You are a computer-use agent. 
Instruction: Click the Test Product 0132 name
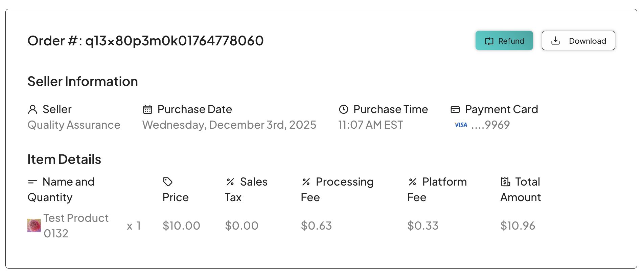tap(76, 226)
